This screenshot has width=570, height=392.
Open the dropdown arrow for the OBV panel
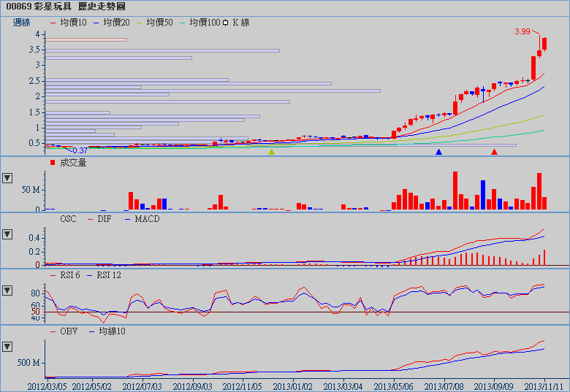[7, 346]
